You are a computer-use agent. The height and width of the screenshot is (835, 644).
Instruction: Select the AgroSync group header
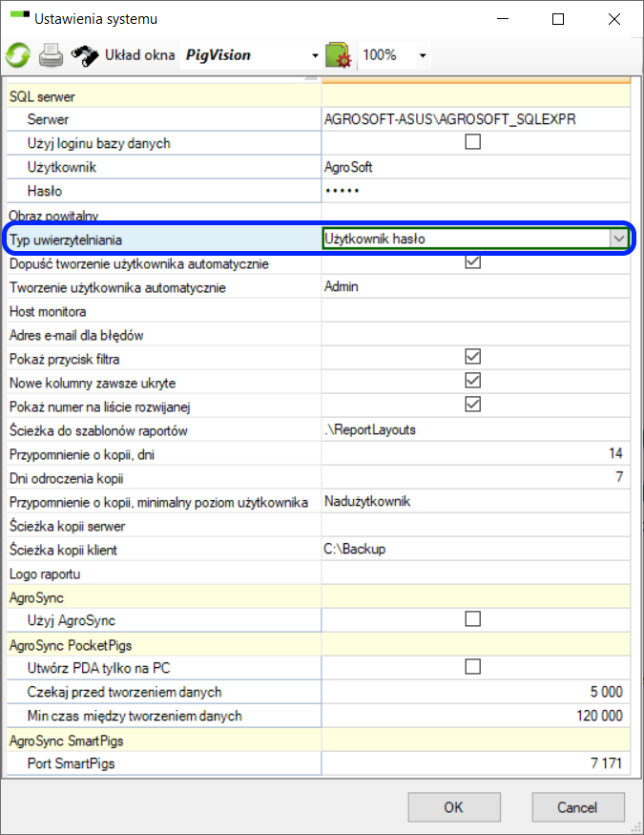pyautogui.click(x=36, y=597)
